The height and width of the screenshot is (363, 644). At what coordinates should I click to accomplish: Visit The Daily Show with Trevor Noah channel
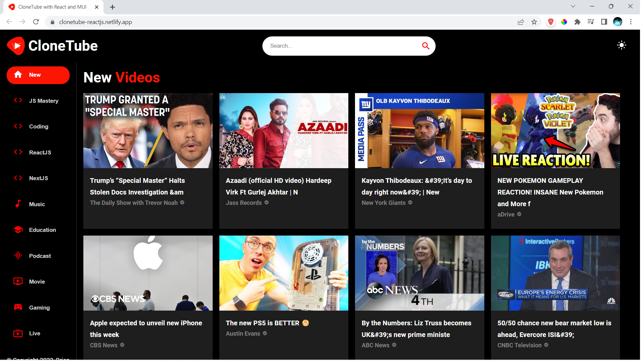pos(135,204)
